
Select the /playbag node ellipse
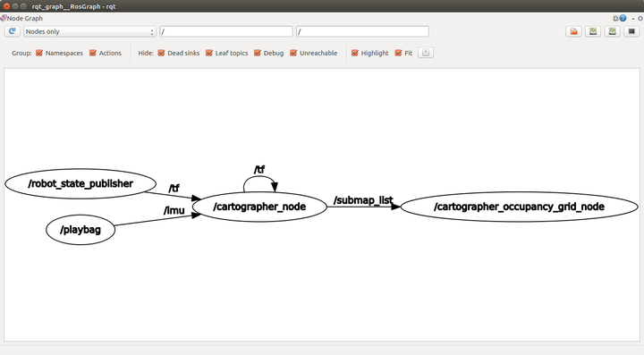[x=80, y=230]
